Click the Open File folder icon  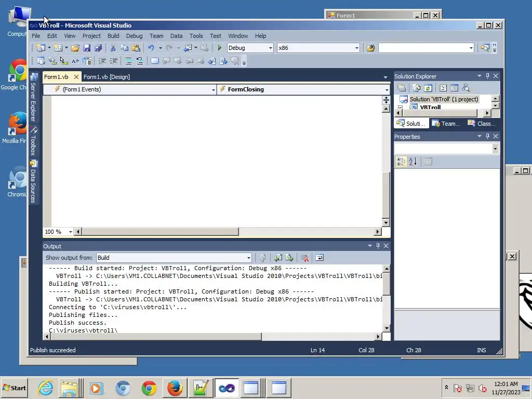pos(75,48)
